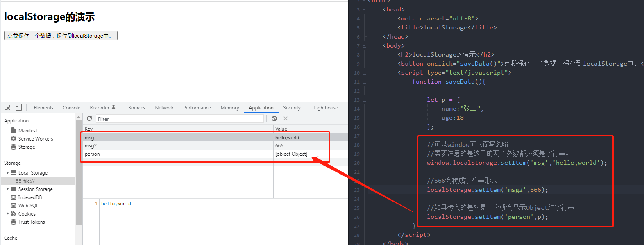Click the clear all storage icon

point(274,118)
